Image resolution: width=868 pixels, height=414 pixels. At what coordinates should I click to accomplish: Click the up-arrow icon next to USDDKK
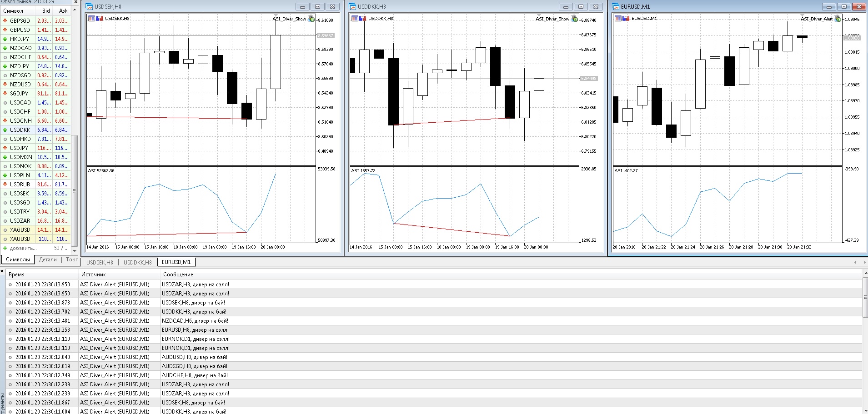[x=5, y=130]
